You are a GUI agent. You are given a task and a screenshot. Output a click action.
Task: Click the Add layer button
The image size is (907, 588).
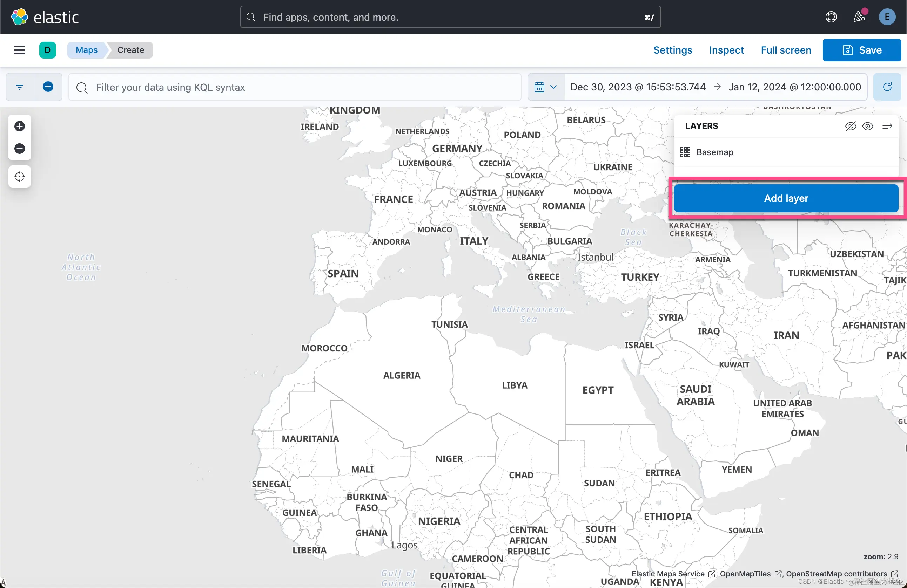tap(786, 198)
